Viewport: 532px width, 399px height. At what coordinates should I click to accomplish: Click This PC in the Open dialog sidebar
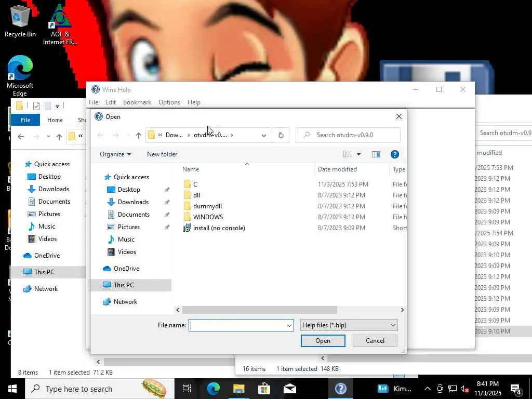[x=124, y=285]
